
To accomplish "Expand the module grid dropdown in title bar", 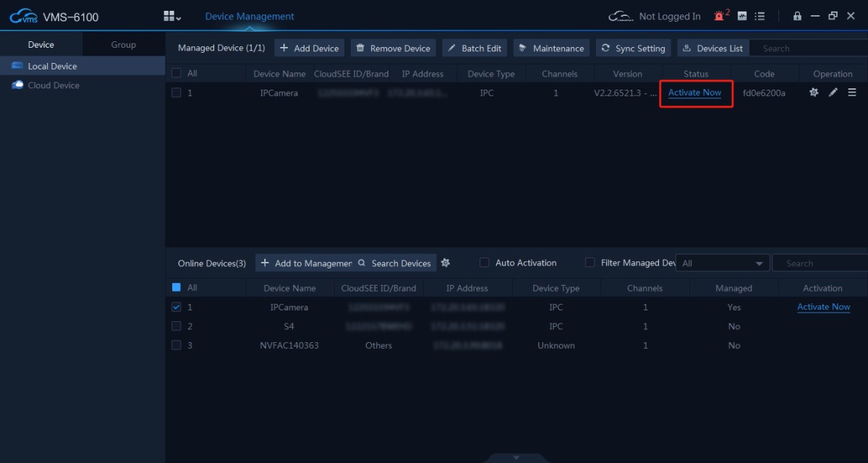I will pyautogui.click(x=172, y=16).
